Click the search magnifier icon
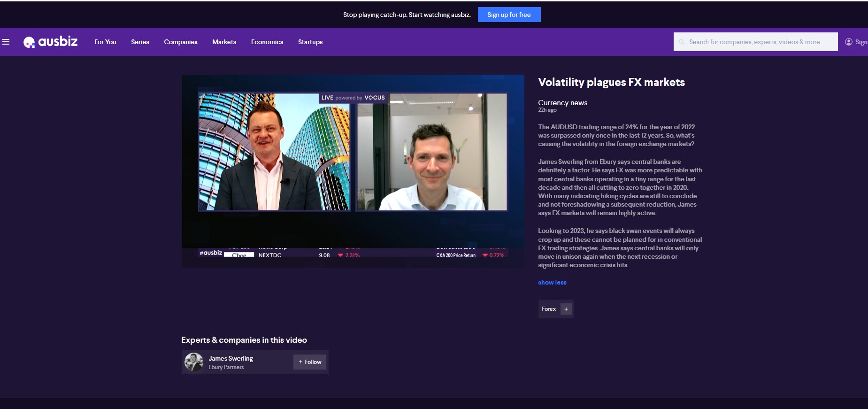868x409 pixels. [x=682, y=42]
